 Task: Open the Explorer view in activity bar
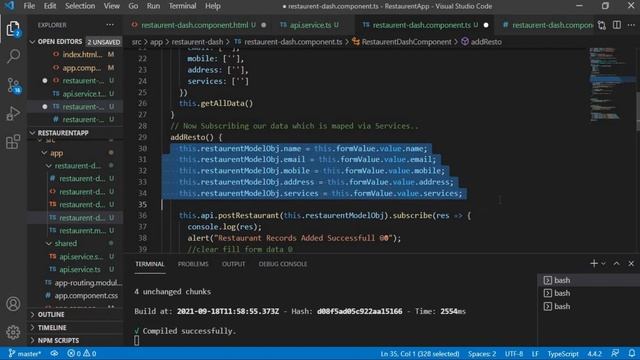tap(13, 29)
